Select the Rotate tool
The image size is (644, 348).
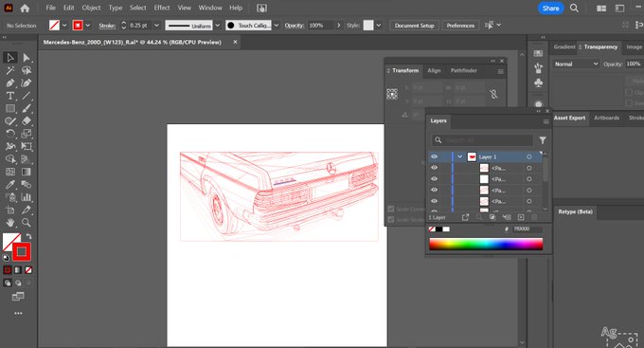pyautogui.click(x=10, y=134)
